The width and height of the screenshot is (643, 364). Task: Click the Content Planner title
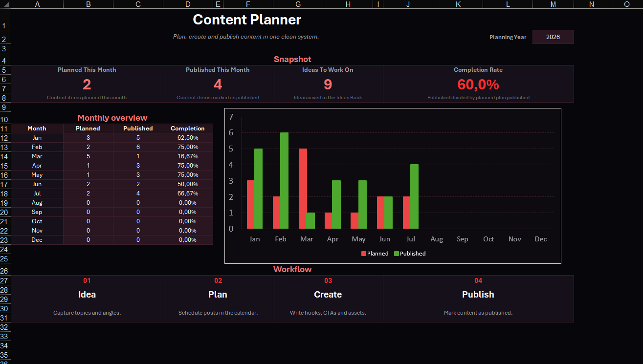pyautogui.click(x=247, y=20)
